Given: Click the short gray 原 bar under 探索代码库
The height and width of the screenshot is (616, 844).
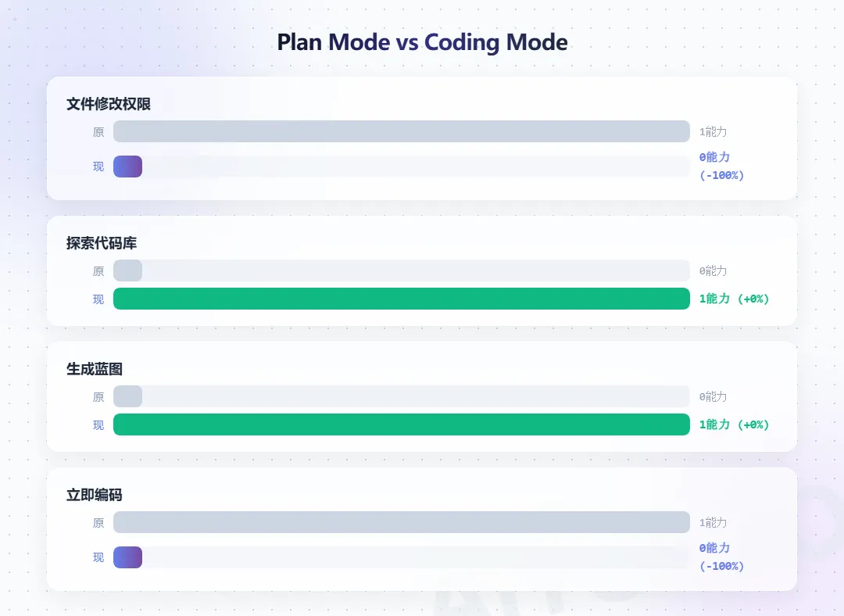Looking at the screenshot, I should coord(127,270).
